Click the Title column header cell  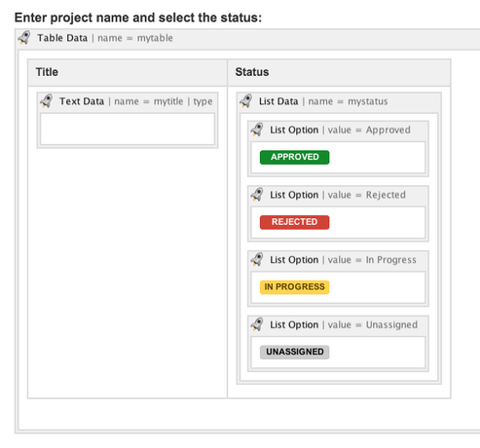(128, 72)
